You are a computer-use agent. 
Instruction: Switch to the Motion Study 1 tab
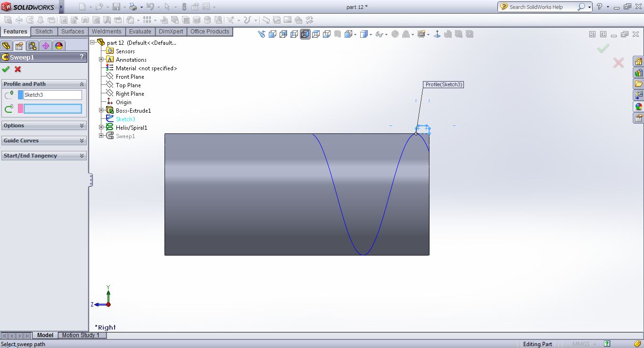[81, 335]
